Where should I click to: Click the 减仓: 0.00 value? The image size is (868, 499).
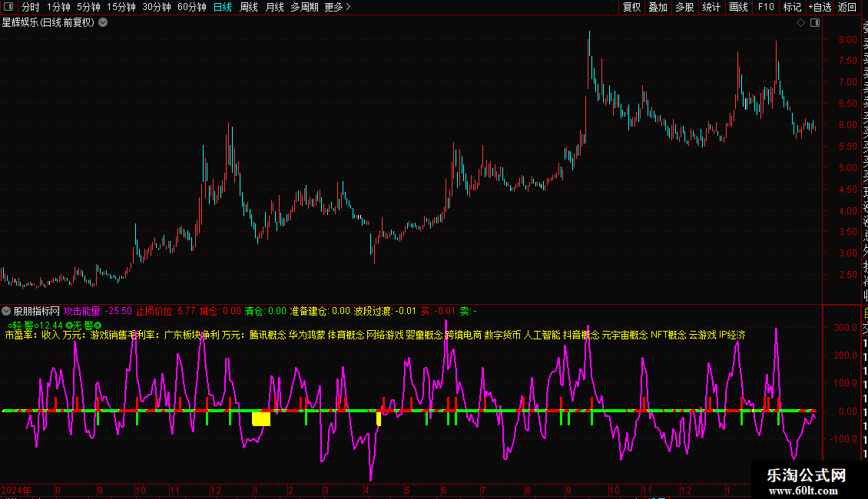(220, 312)
